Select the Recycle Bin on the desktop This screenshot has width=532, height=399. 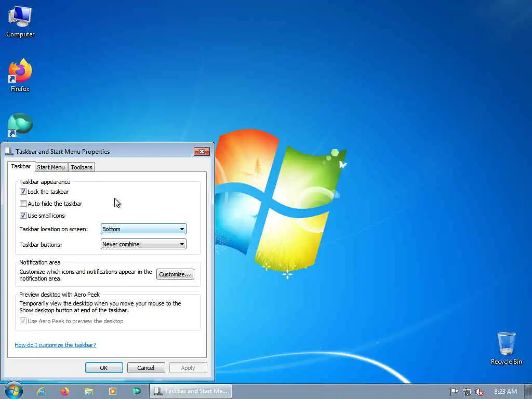pyautogui.click(x=506, y=348)
